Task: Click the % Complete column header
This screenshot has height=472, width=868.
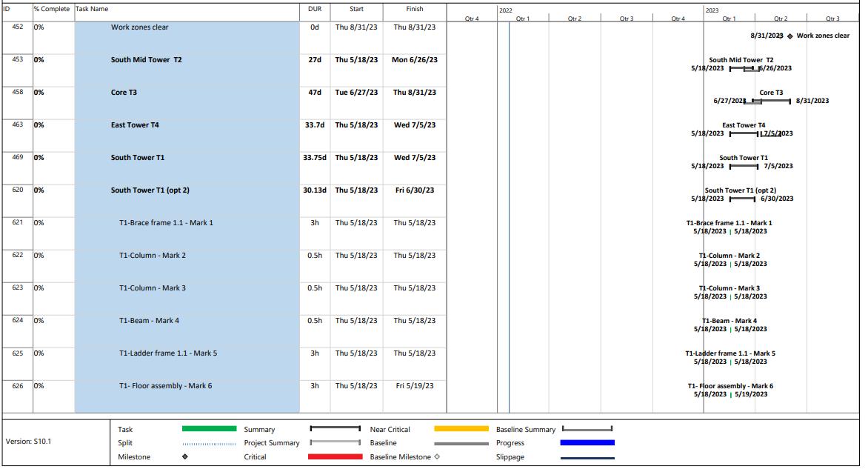Action: pos(52,9)
